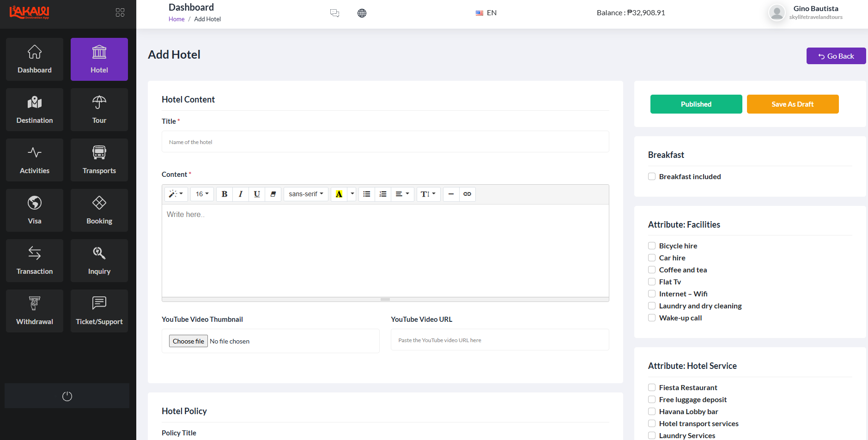Open the Tour section
The width and height of the screenshot is (868, 440).
click(x=99, y=109)
